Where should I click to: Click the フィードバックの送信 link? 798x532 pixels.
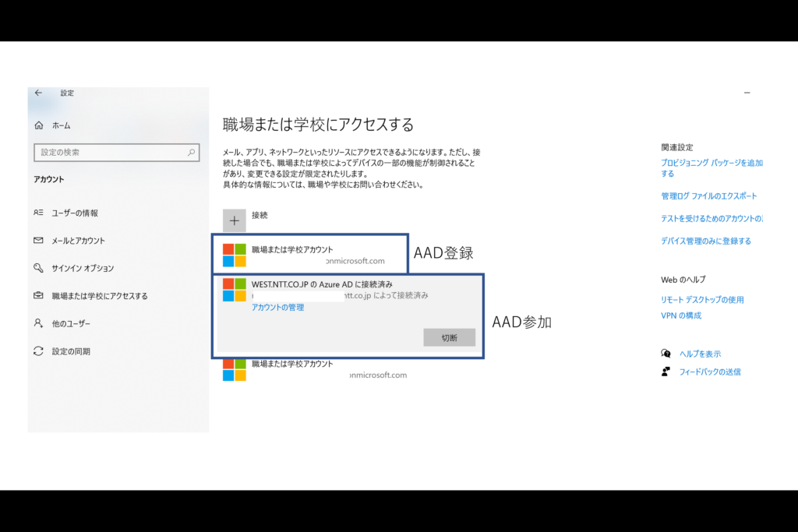[x=710, y=372]
